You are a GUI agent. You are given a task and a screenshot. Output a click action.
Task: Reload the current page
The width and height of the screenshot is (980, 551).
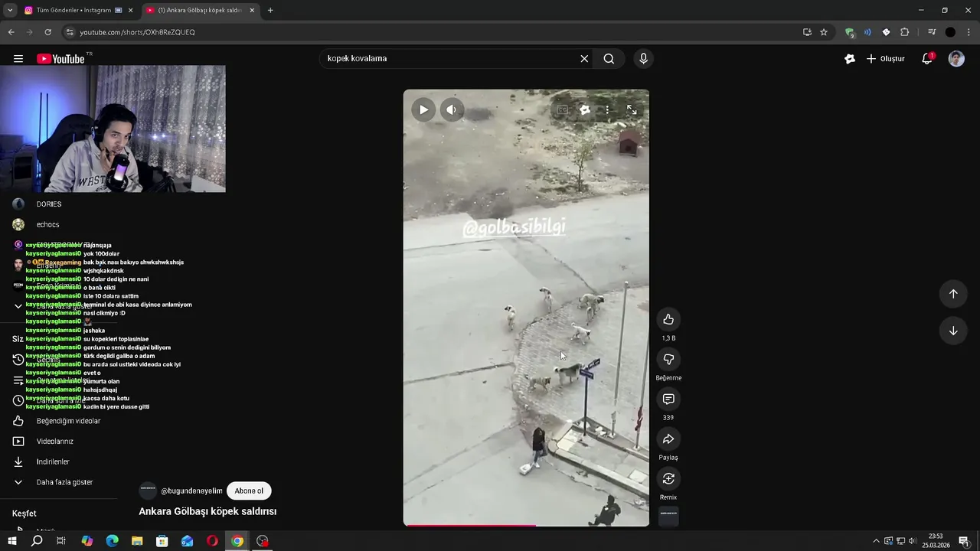[47, 32]
